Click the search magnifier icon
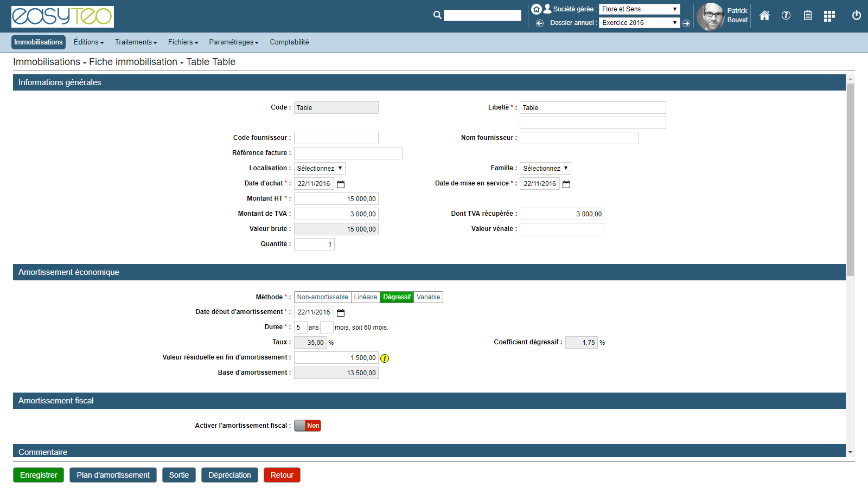This screenshot has height=488, width=868. 437,15
